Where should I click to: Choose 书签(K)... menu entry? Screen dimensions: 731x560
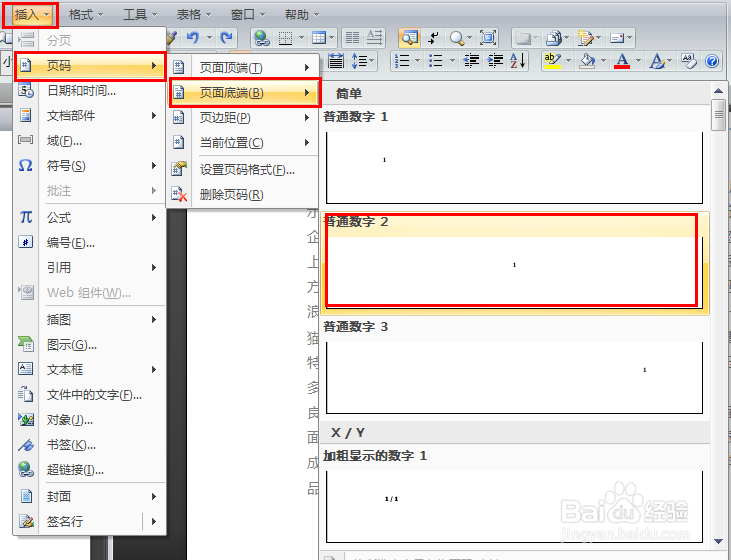coord(90,445)
